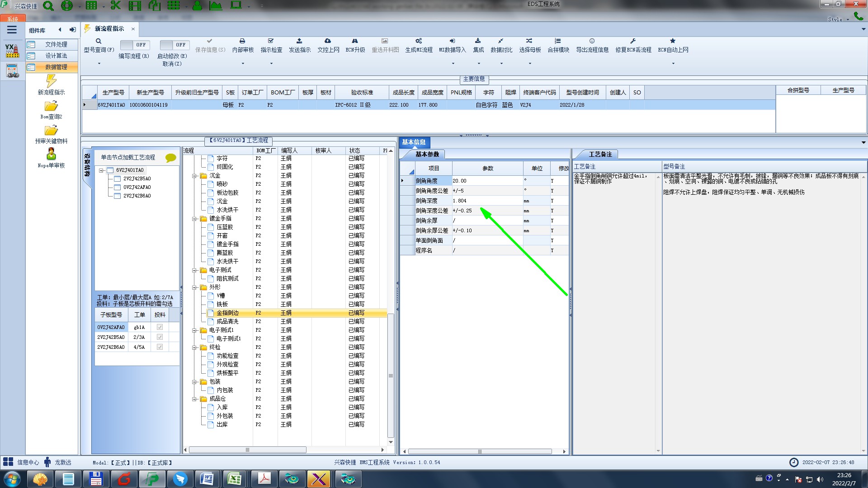The image size is (868, 488).
Task: Click the green user icon in title bar
Action: tap(197, 5)
